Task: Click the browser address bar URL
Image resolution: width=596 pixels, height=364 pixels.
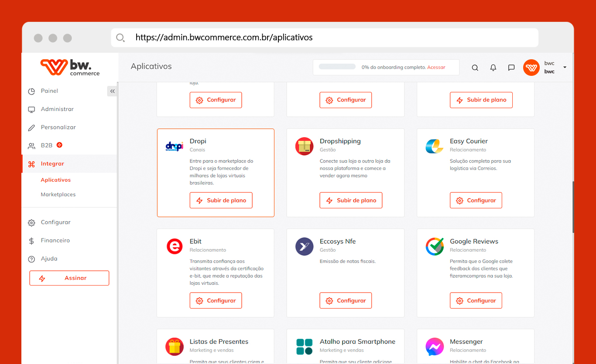Action: [x=224, y=37]
